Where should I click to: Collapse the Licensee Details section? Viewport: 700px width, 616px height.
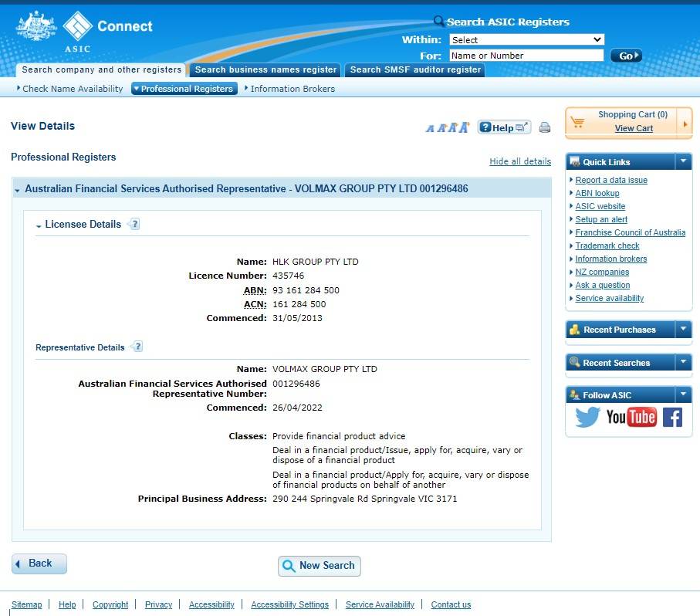39,225
